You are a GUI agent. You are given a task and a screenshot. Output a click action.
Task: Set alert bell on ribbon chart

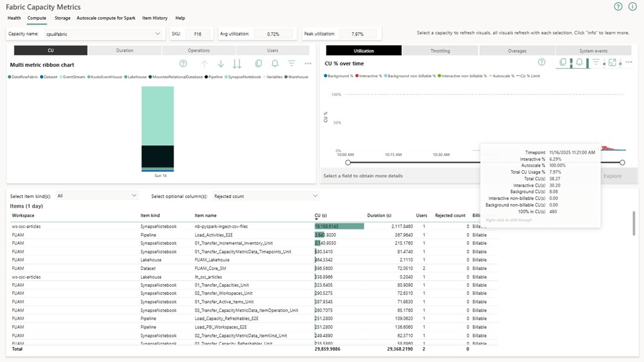pyautogui.click(x=275, y=64)
